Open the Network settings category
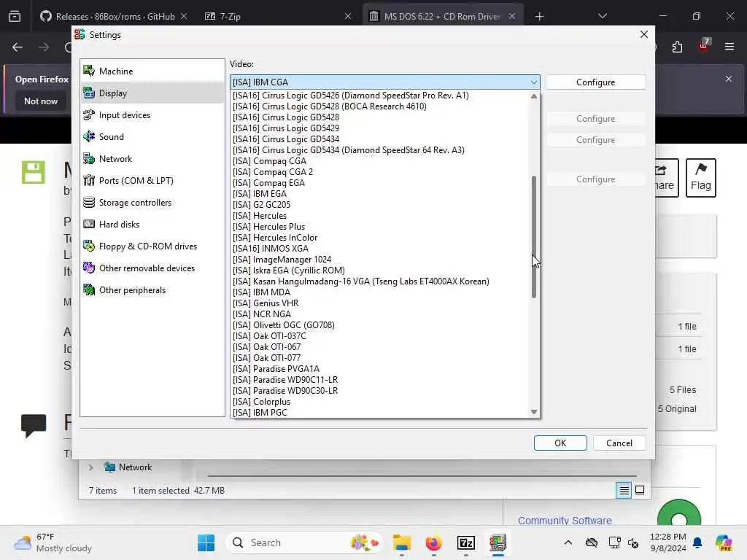Viewport: 747px width, 560px height. pyautogui.click(x=152, y=158)
